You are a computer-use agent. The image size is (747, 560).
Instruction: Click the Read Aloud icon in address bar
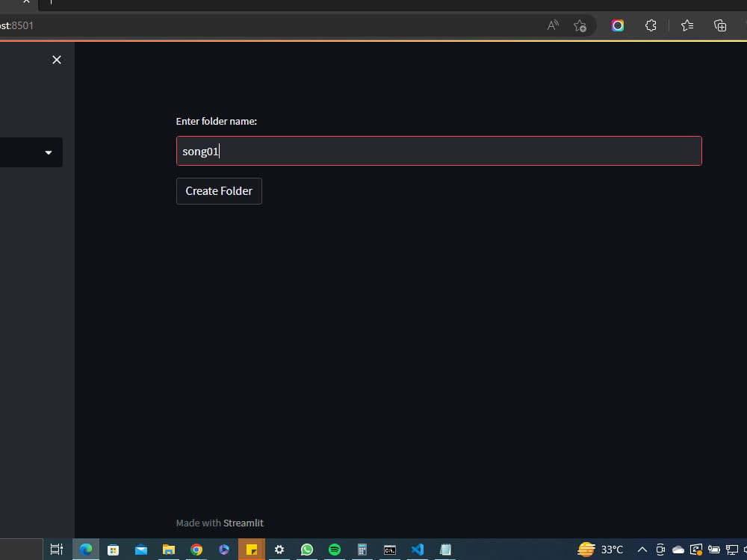(553, 25)
